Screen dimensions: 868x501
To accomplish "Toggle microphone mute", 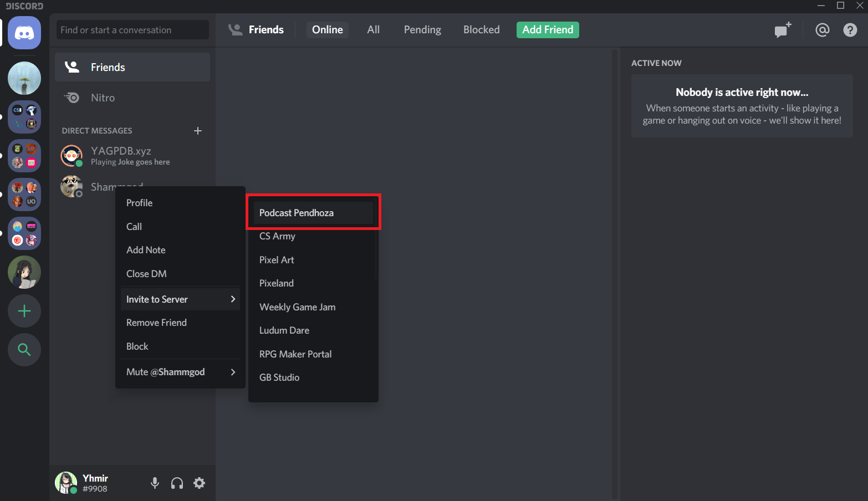I will click(155, 483).
